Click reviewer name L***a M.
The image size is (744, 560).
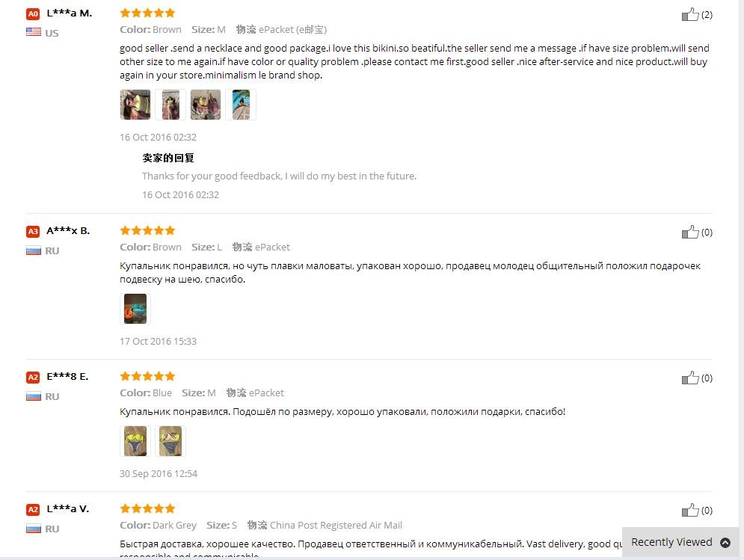tap(70, 13)
